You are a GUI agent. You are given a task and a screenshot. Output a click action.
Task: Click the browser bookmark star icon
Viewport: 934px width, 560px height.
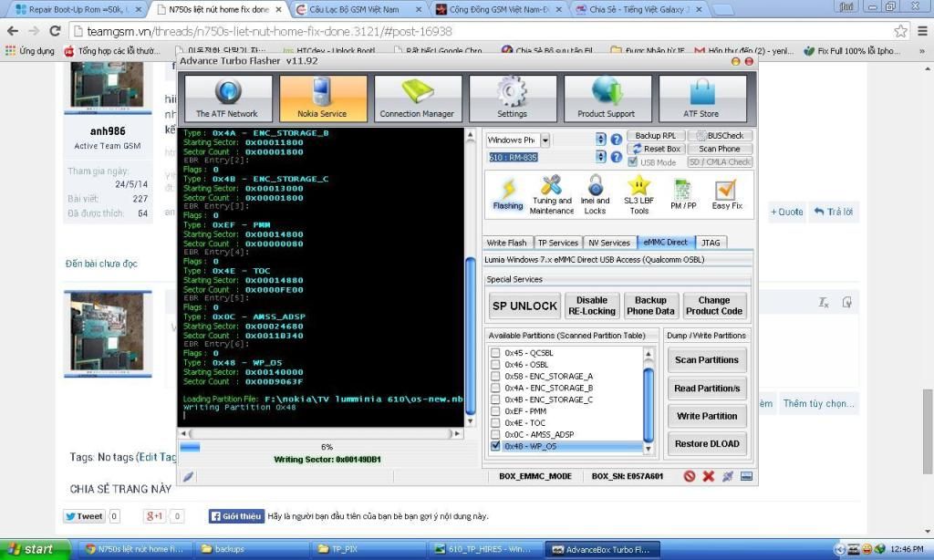[900, 31]
